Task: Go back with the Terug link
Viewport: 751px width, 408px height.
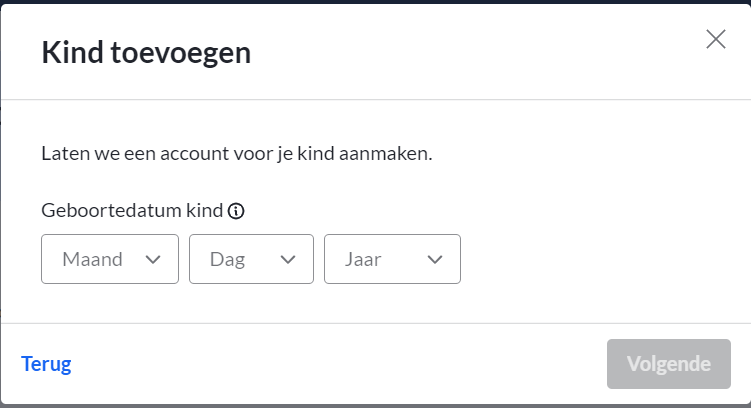Action: coord(46,364)
